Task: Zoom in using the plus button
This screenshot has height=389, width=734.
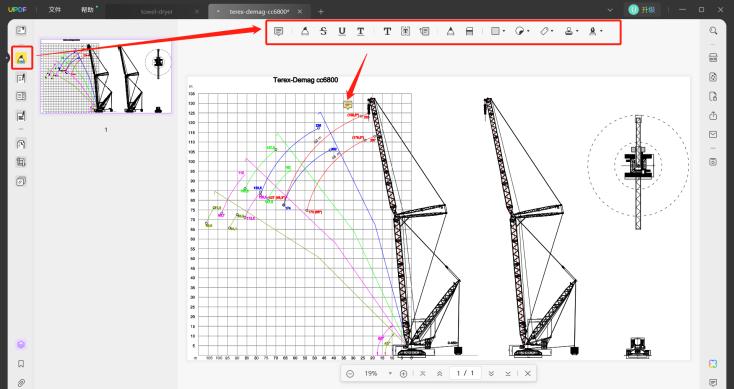Action: pos(404,374)
